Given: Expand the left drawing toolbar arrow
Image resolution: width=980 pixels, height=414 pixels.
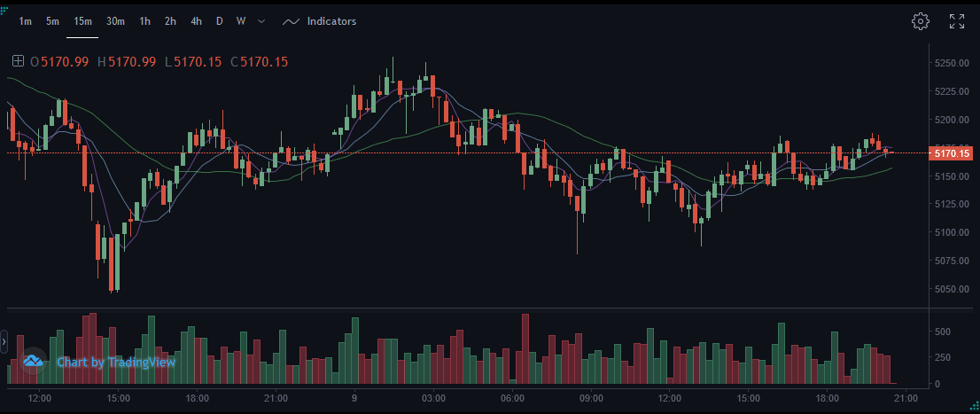Looking at the screenshot, I should click(4, 340).
